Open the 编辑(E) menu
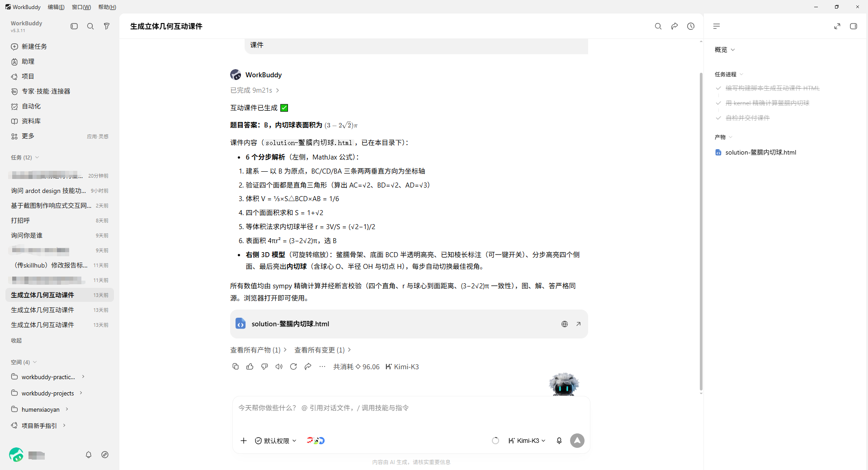The width and height of the screenshot is (868, 470). pos(56,7)
